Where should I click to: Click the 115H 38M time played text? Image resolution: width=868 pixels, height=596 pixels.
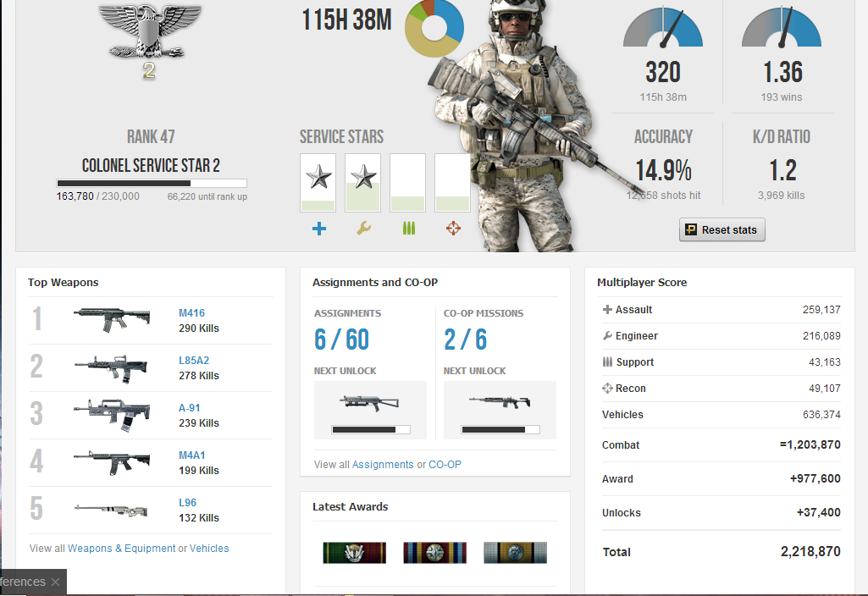pos(346,20)
